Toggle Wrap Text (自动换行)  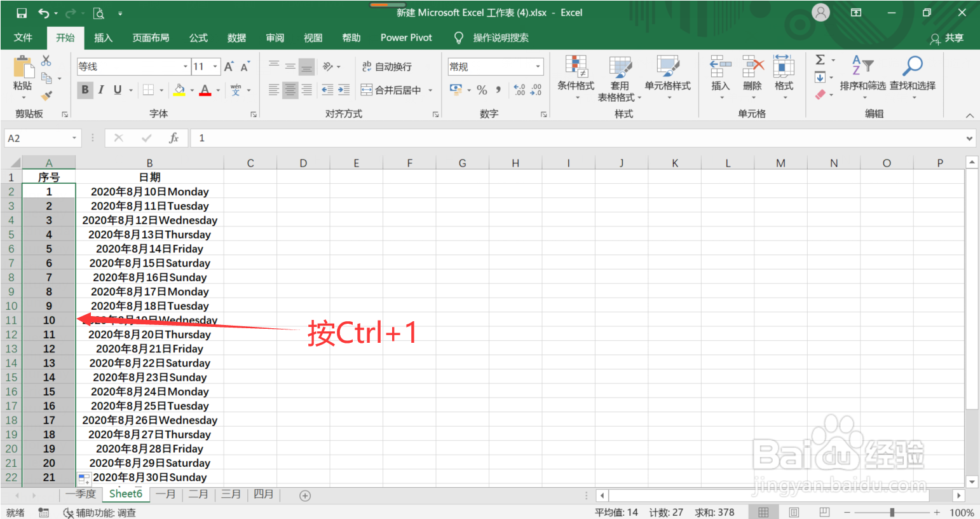pyautogui.click(x=386, y=67)
